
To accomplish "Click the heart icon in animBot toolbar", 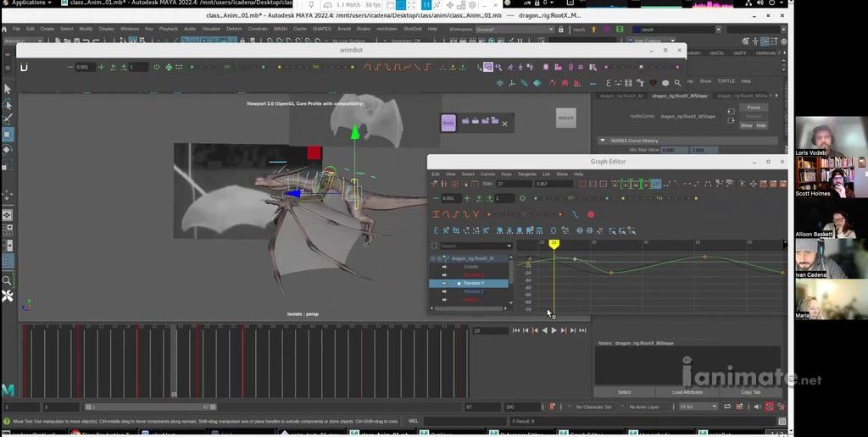I will coord(654,83).
